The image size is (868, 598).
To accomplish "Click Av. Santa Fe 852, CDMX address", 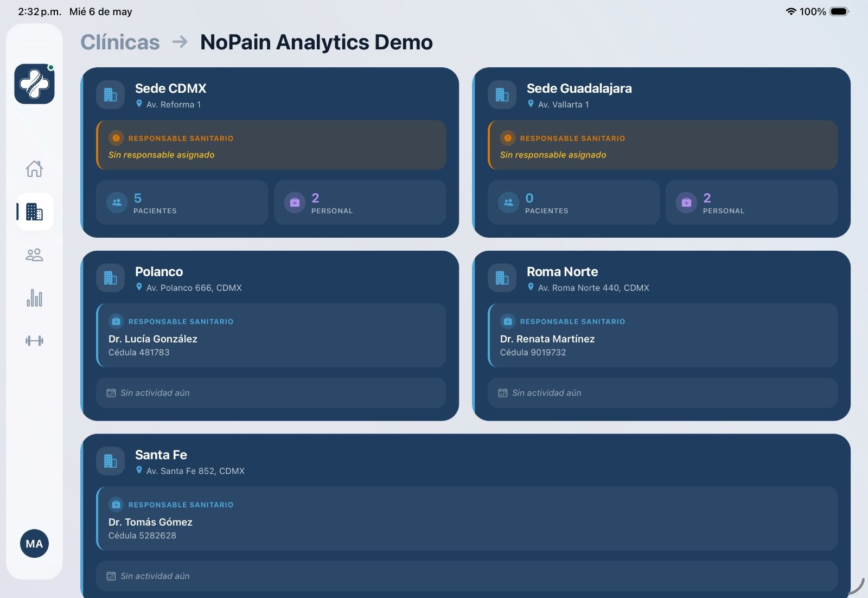I will (x=195, y=471).
